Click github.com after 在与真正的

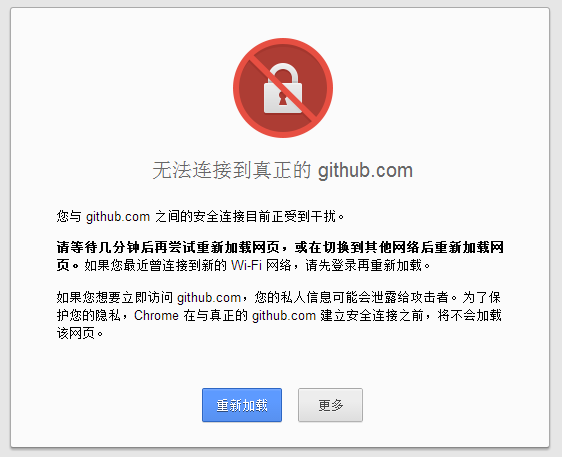click(x=284, y=315)
